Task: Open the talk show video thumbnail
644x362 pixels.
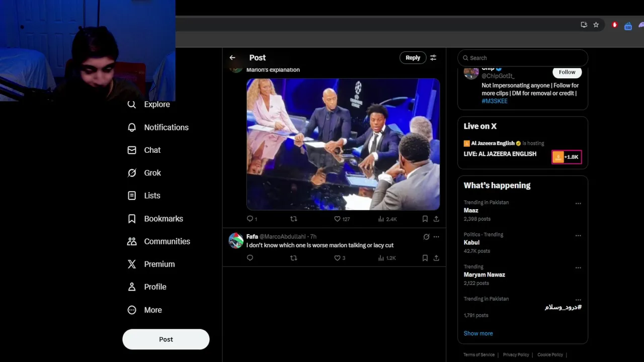Action: pyautogui.click(x=343, y=144)
